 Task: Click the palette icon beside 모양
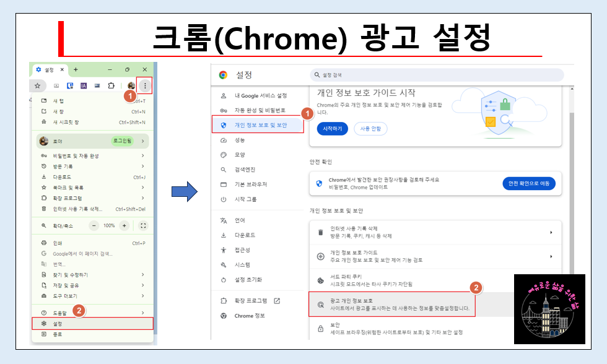(x=224, y=155)
